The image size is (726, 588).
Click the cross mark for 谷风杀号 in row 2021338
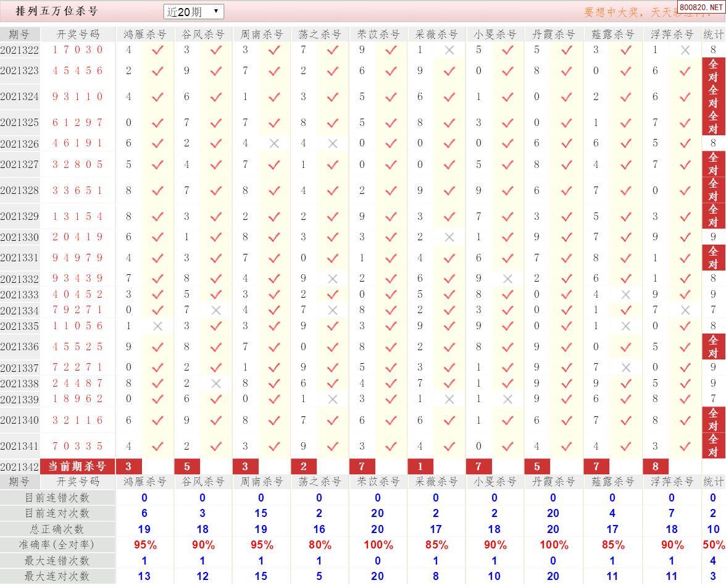[216, 384]
